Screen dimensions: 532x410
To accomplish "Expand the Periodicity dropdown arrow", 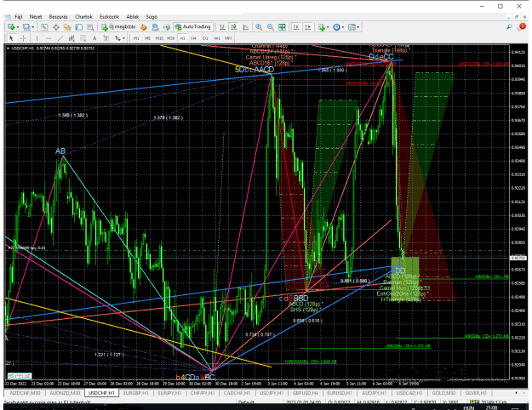I will point(343,27).
